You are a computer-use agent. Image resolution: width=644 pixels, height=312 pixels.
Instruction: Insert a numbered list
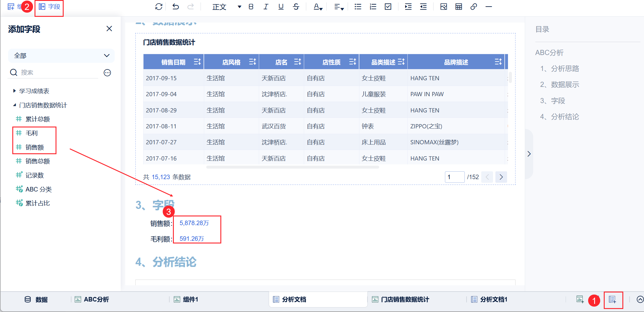point(373,7)
